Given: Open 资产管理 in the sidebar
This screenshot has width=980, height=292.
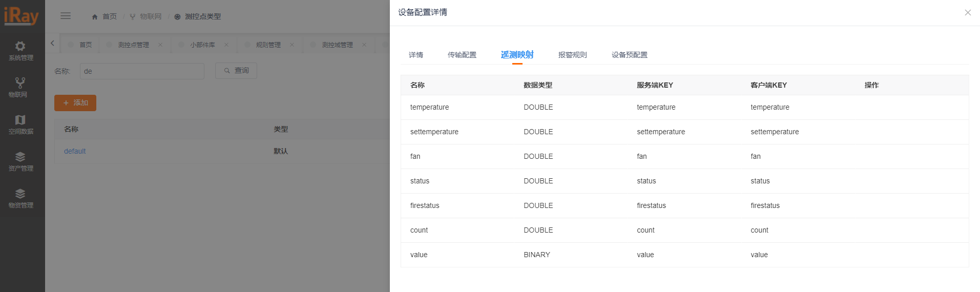Looking at the screenshot, I should point(20,161).
